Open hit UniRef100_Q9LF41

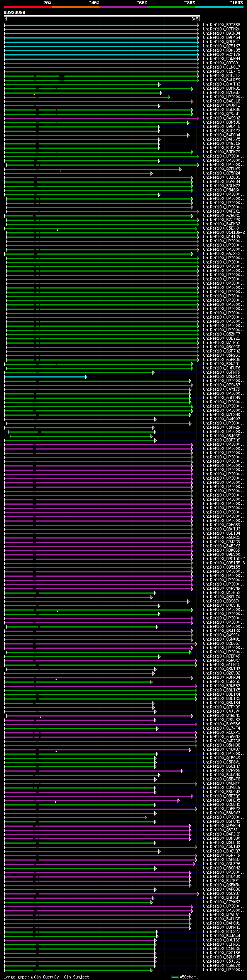[222, 42]
